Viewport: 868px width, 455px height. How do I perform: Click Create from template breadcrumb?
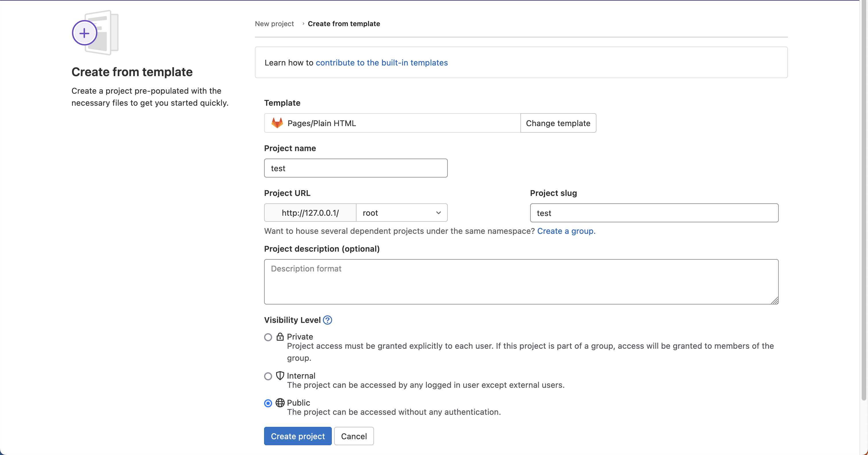(344, 24)
